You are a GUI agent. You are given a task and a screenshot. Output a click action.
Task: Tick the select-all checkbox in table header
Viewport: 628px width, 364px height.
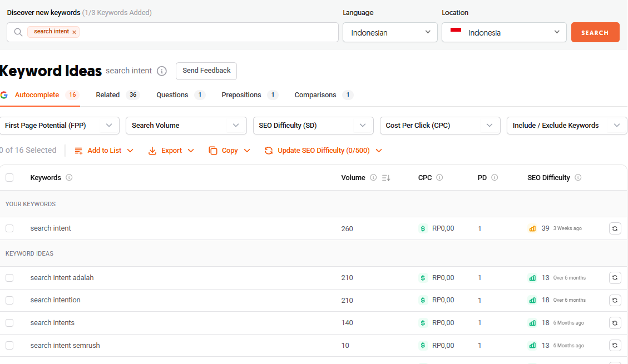click(9, 178)
